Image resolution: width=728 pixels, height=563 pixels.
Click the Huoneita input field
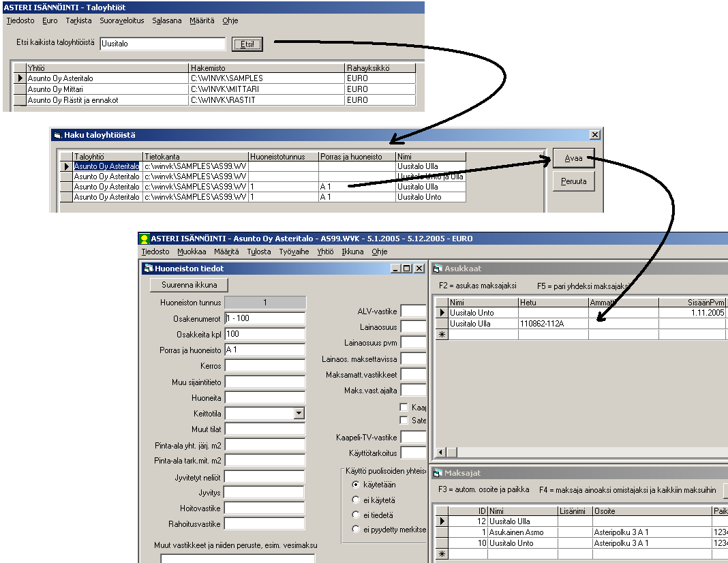tap(265, 398)
